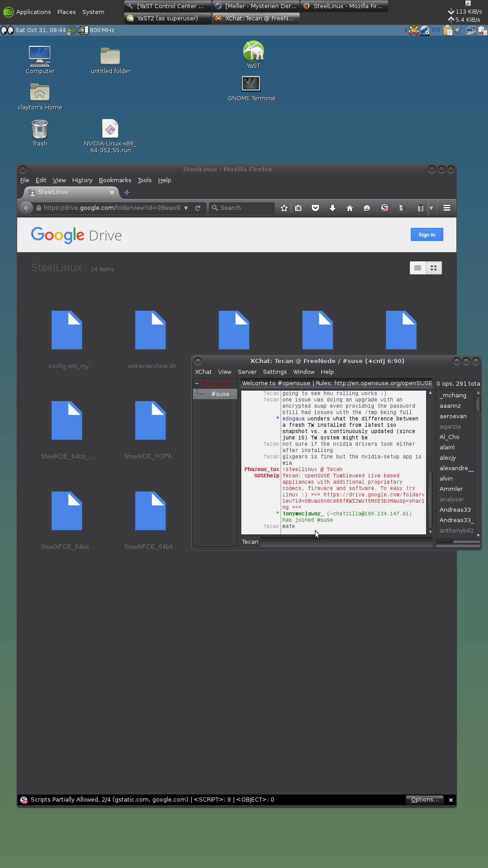Open URL history dropdown in Firefox address bar
This screenshot has width=488, height=868.
(186, 208)
